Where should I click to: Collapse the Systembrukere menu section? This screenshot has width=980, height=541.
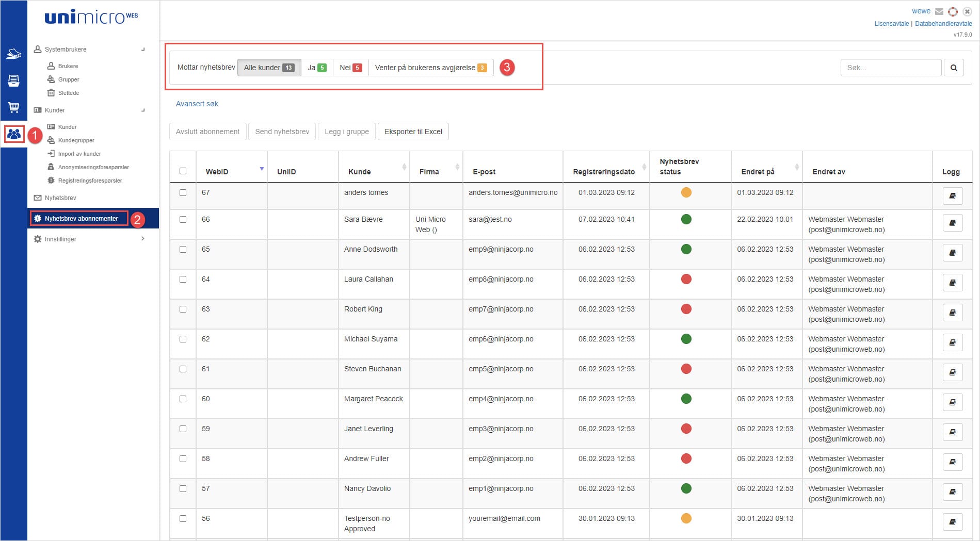pos(143,50)
